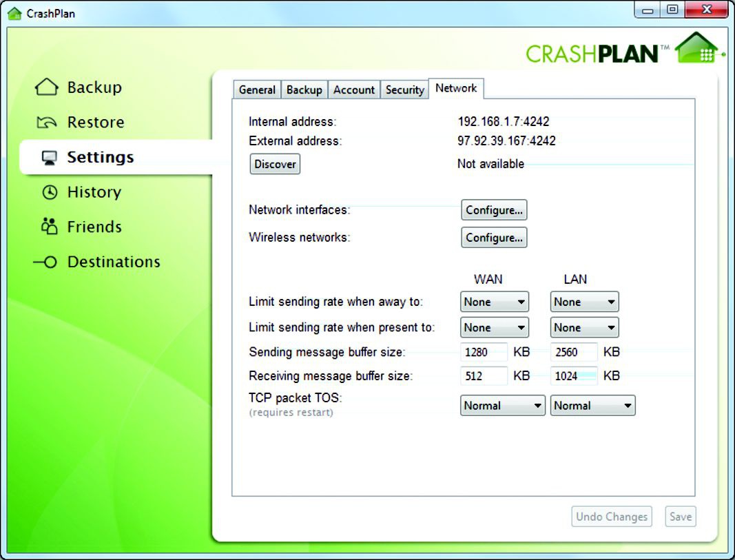Open WAN limit sending rate when away dropdown
Viewport: 735px width, 560px height.
pyautogui.click(x=494, y=302)
